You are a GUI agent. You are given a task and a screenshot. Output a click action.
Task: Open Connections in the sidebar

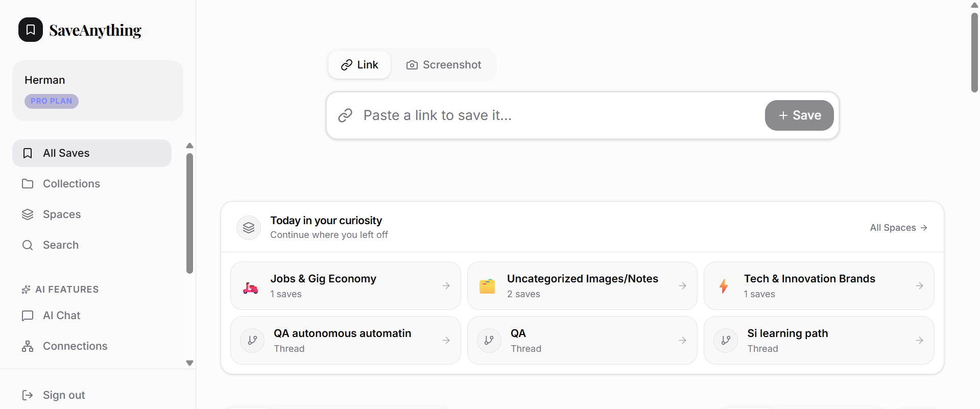75,346
